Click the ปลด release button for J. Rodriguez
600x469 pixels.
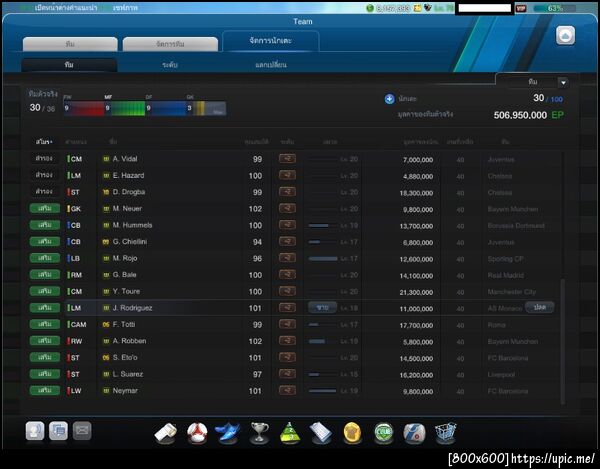point(540,307)
